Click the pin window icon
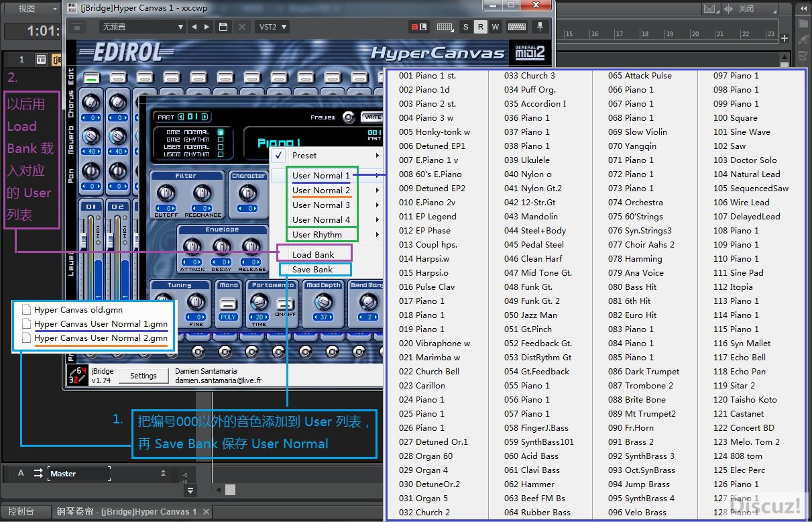812x522 pixels. (x=540, y=27)
